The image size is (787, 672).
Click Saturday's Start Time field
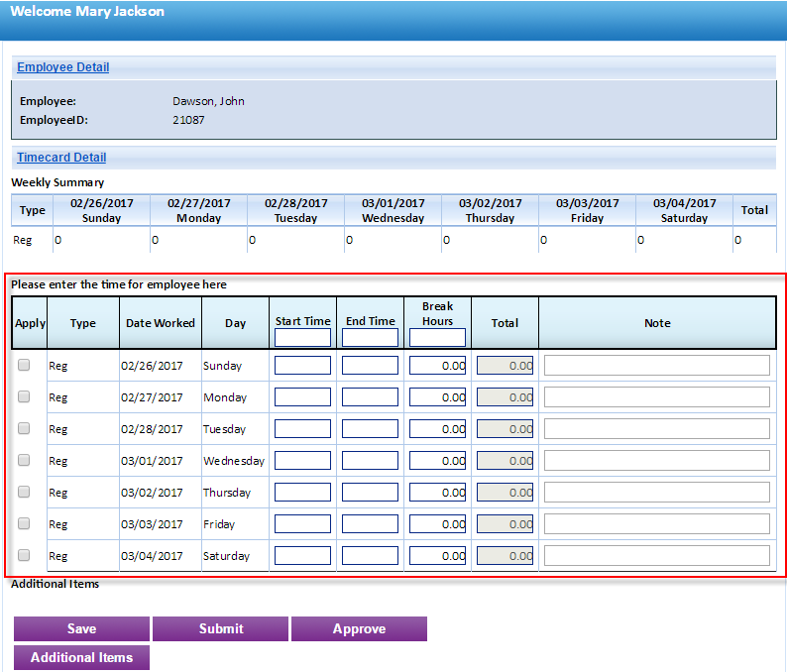point(302,556)
